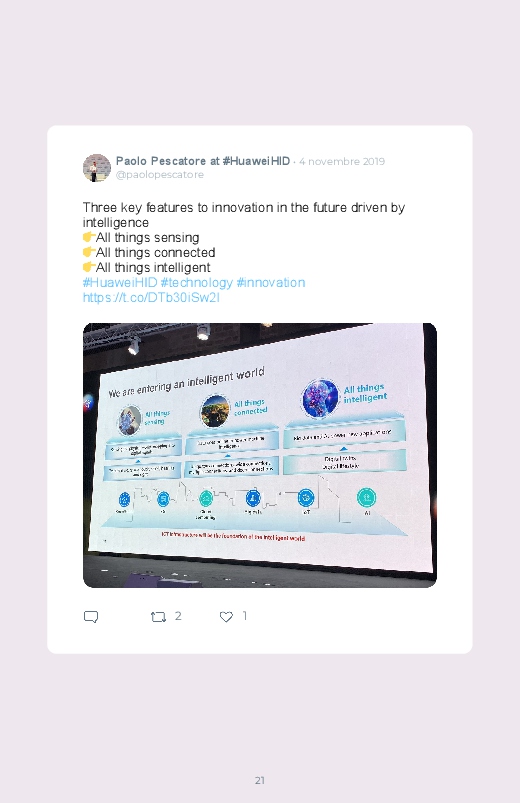Click the like count 1
This screenshot has height=803, width=520.
pyautogui.click(x=245, y=616)
